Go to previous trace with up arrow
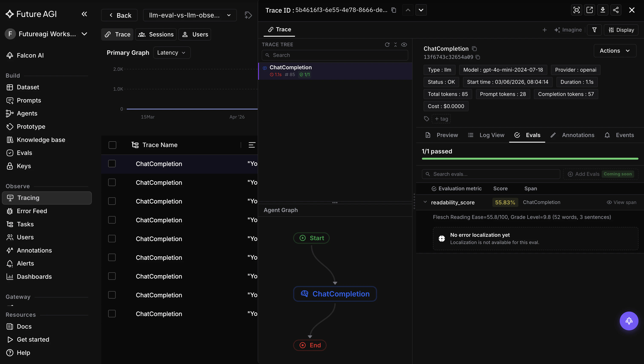 (x=408, y=10)
